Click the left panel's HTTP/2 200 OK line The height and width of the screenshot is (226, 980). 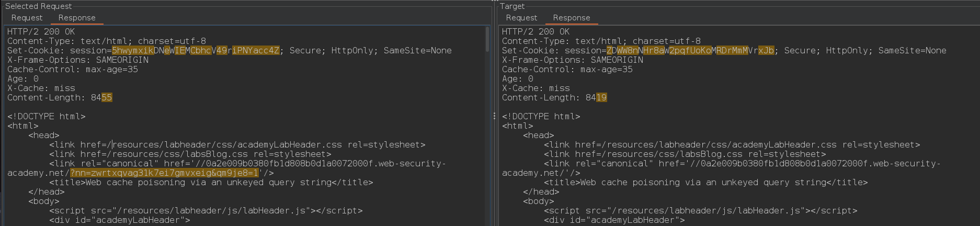(41, 32)
